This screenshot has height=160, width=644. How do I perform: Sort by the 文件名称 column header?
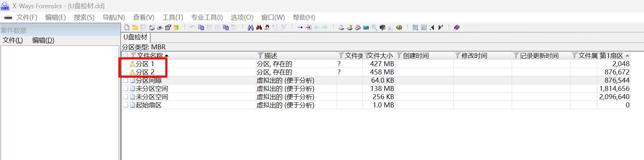pos(150,55)
